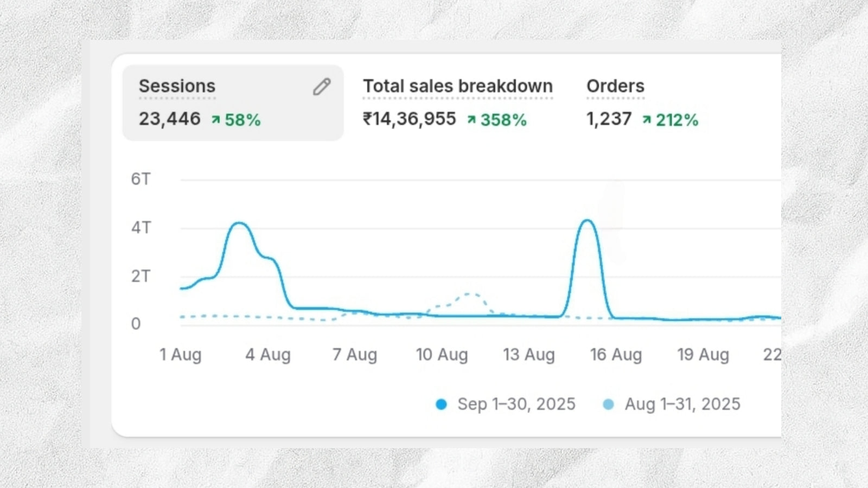Click the 16 Aug axis label
The image size is (868, 488).
616,355
